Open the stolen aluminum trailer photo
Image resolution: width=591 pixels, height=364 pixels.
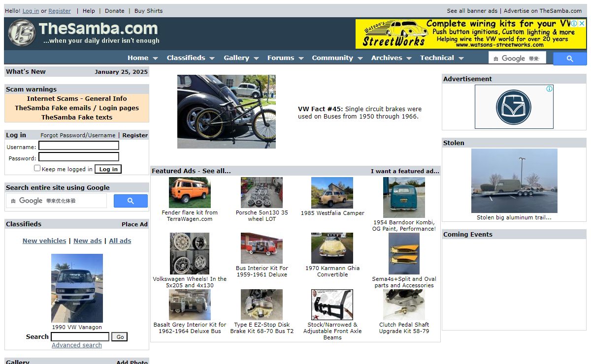(x=514, y=181)
